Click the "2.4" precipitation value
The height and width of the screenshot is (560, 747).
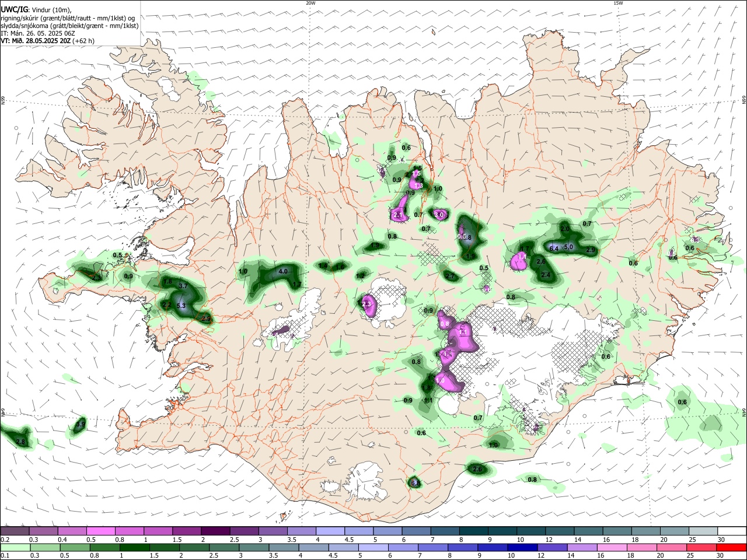click(546, 275)
